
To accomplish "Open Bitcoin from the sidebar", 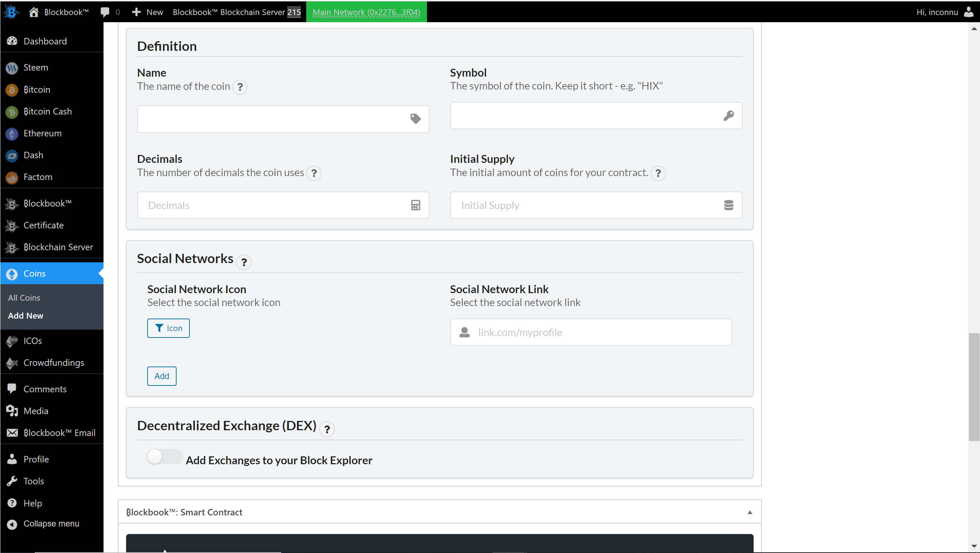I will (52, 89).
